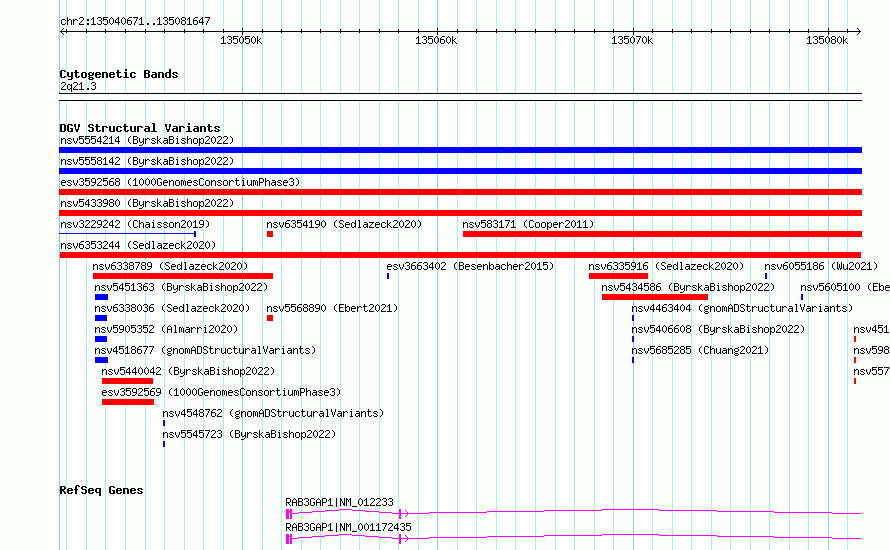Click the 135070k ruler tick label
This screenshot has width=890, height=550.
(x=632, y=41)
